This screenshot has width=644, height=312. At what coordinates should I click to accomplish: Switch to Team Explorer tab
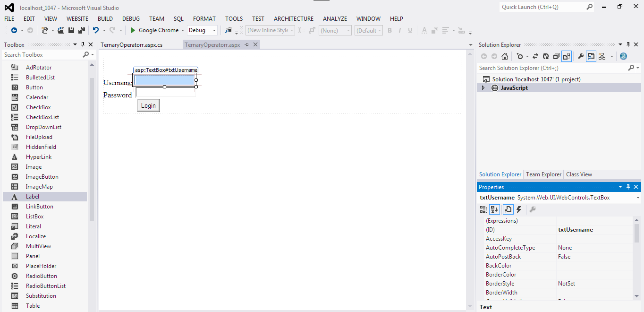click(x=544, y=174)
